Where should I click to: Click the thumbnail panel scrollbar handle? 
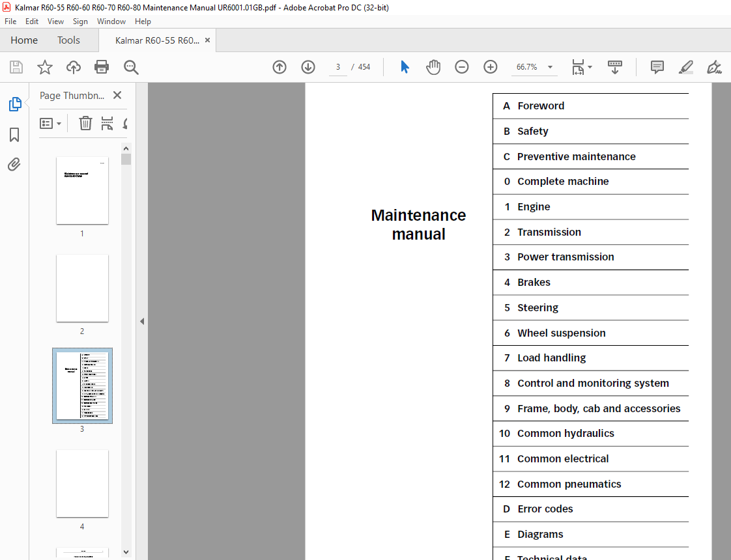pos(126,160)
